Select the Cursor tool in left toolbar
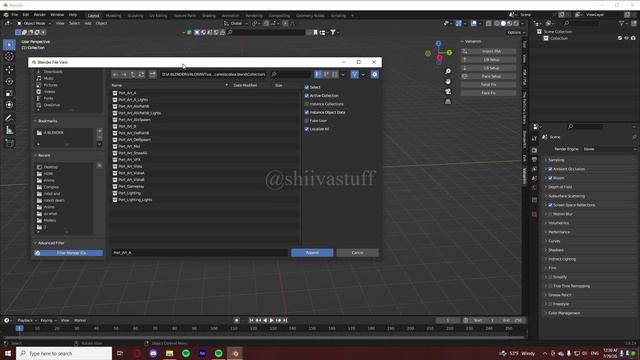Image resolution: width=640 pixels, height=360 pixels. (9, 57)
